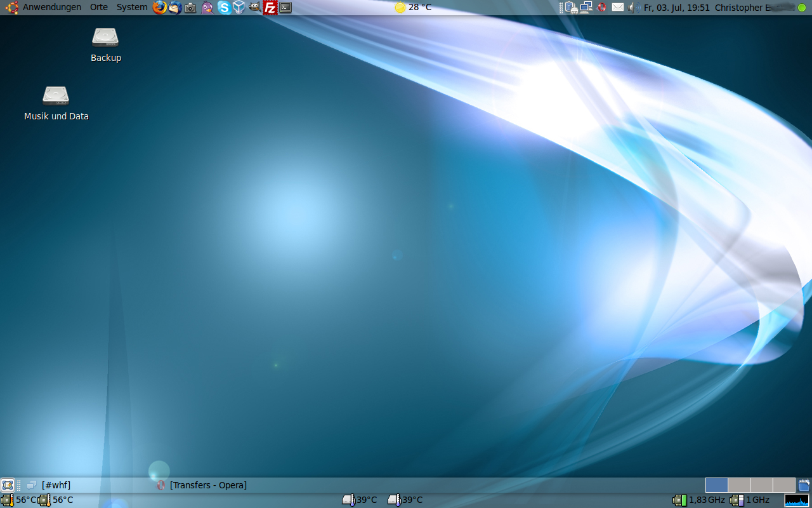Launch FileZilla from the panel
The width and height of the screenshot is (812, 508).
(x=270, y=8)
